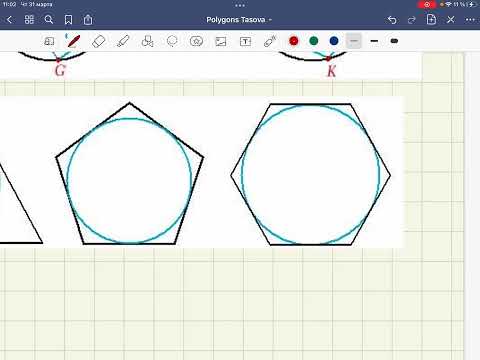Close editing mode with the X icon
This screenshot has width=480, height=360.
(x=451, y=20)
